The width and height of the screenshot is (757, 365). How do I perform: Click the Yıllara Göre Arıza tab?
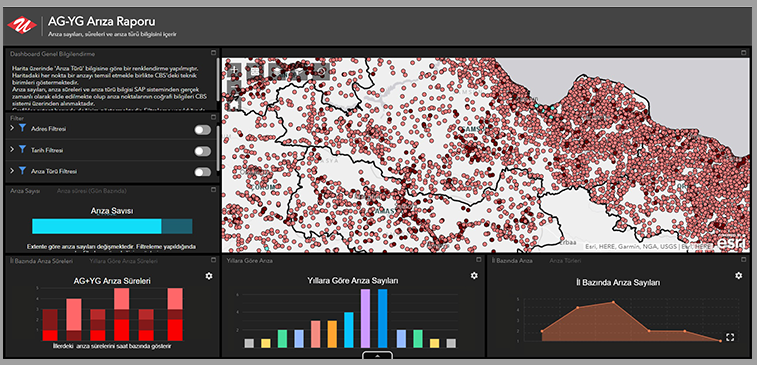(x=250, y=261)
